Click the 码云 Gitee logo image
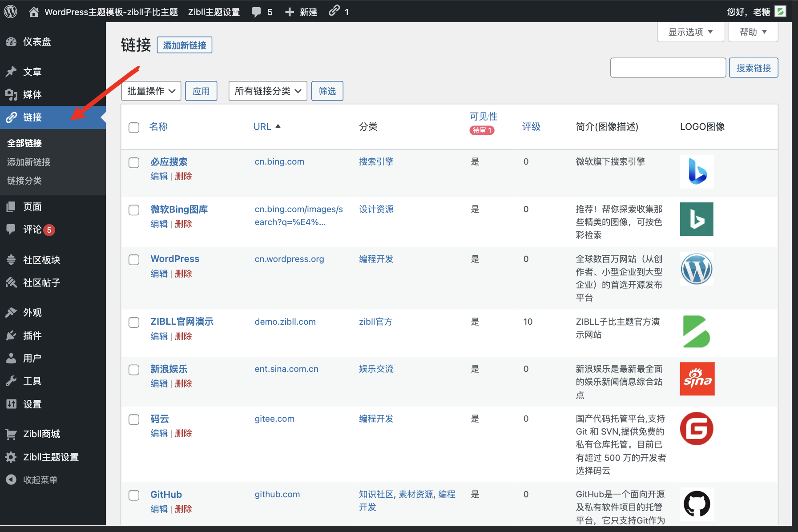 697,429
